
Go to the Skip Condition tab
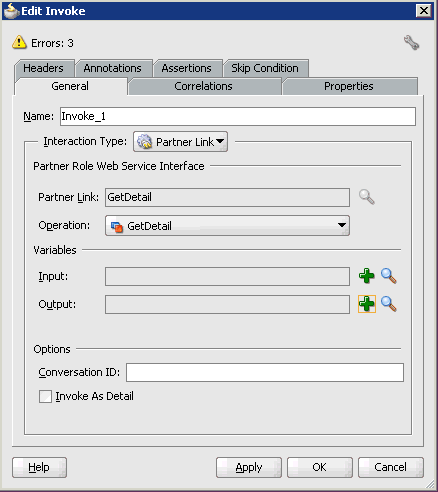pyautogui.click(x=265, y=68)
